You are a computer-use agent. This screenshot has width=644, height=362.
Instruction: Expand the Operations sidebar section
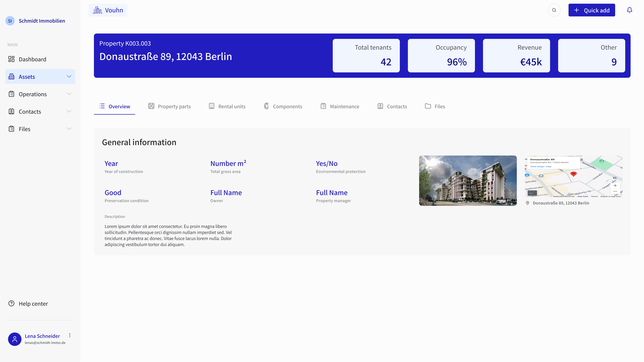tap(69, 94)
